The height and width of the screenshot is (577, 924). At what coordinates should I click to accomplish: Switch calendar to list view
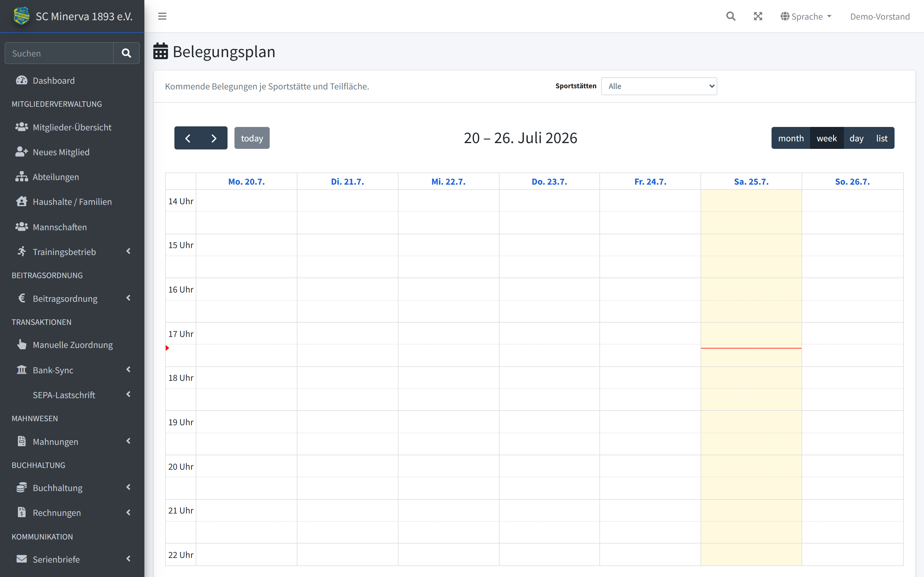tap(882, 138)
